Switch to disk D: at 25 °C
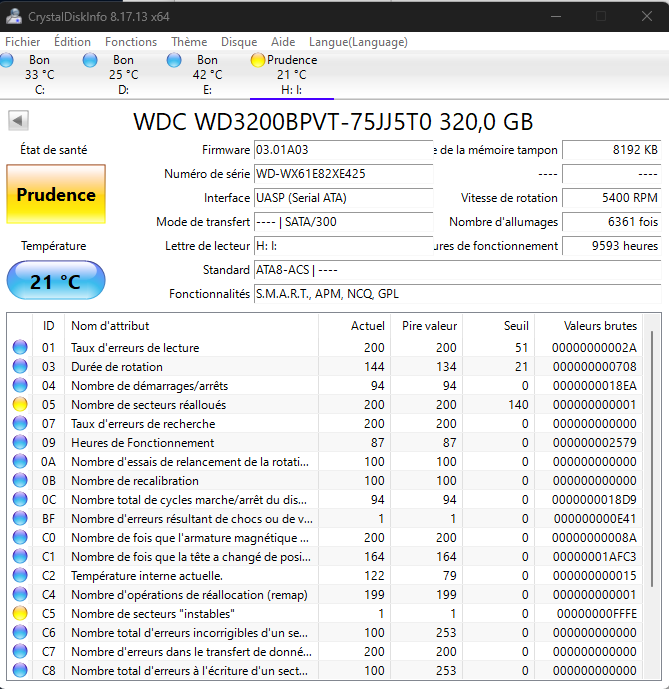Screen dimensions: 669x689 tap(123, 74)
